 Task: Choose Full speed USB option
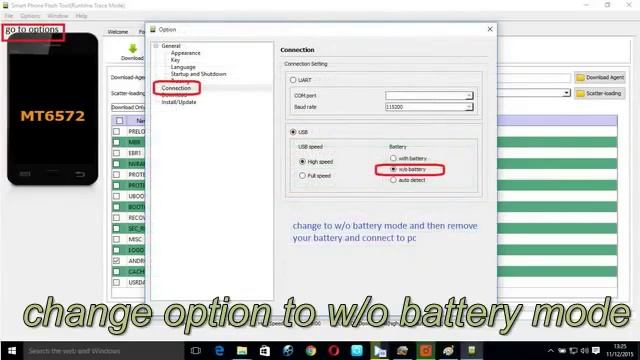(x=302, y=176)
